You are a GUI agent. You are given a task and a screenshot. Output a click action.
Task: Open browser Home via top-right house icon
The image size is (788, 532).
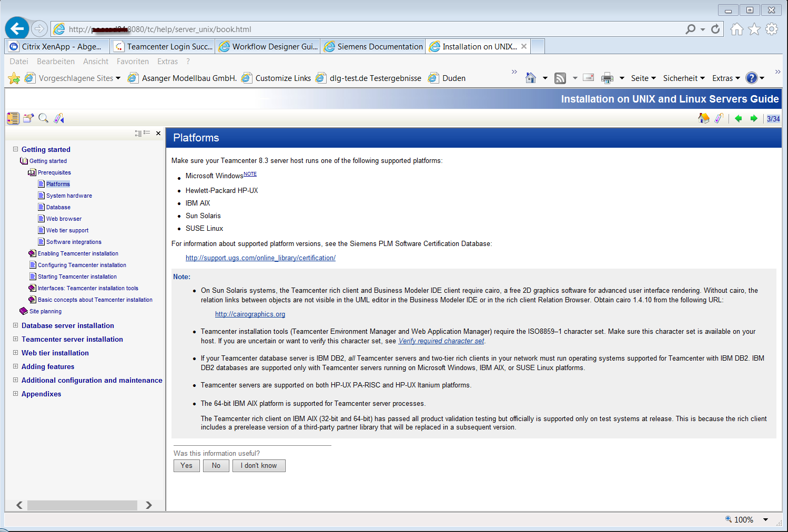[x=737, y=29]
